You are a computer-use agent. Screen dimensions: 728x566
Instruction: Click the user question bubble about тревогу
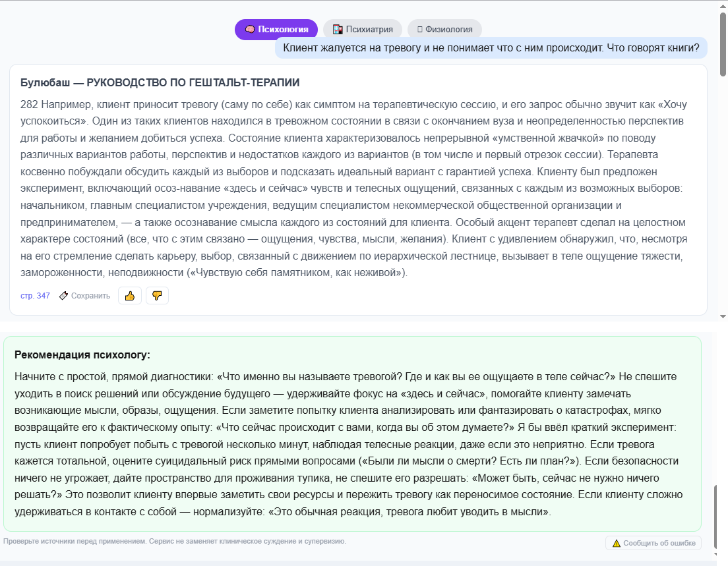(x=491, y=48)
